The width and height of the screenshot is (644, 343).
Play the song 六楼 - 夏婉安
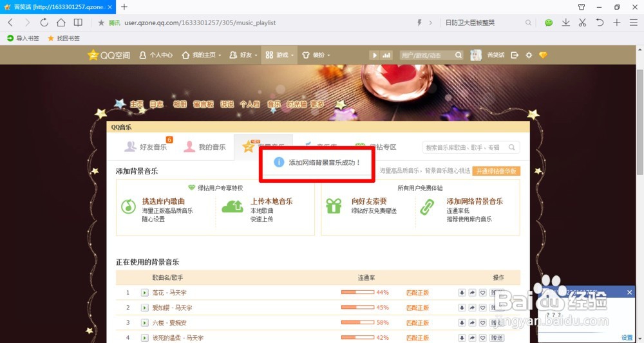tap(144, 323)
